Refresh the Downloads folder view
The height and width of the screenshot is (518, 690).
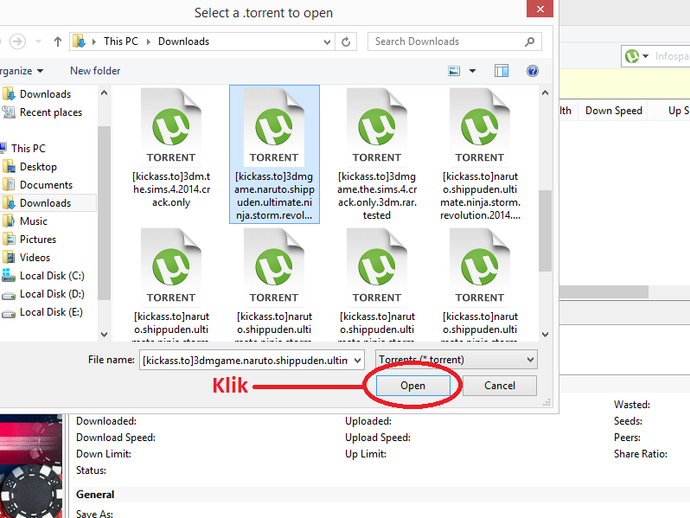tap(346, 42)
